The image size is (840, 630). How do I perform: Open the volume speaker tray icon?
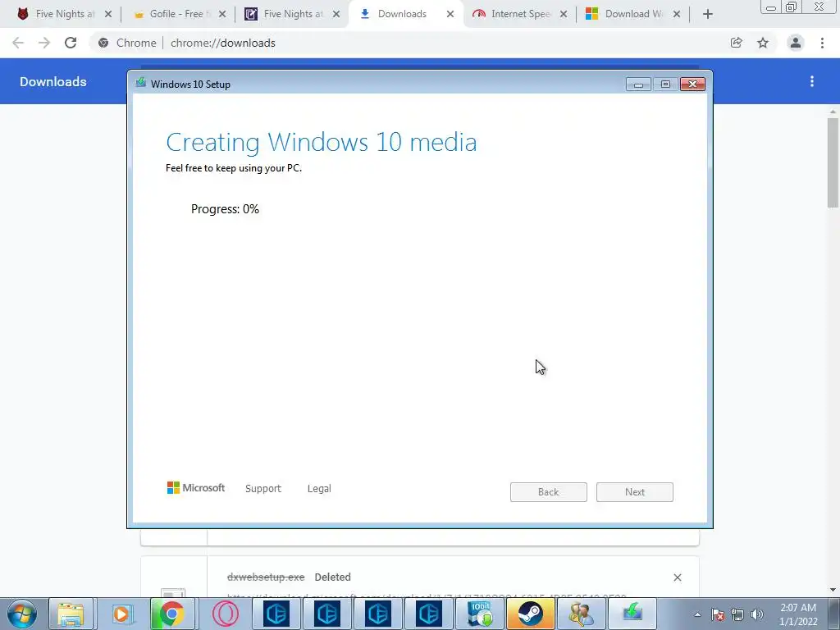(x=757, y=614)
